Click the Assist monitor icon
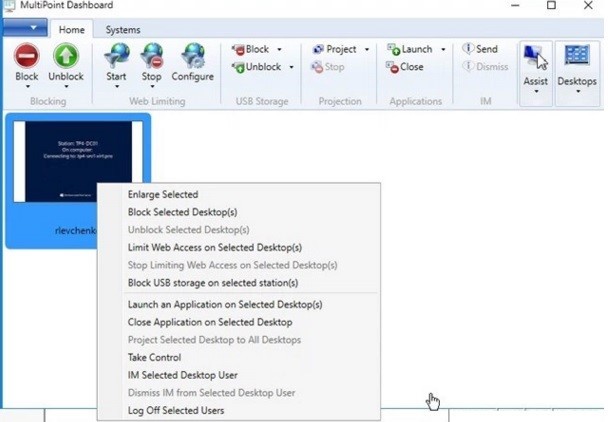Image resolution: width=608 pixels, height=422 pixels. coord(535,57)
